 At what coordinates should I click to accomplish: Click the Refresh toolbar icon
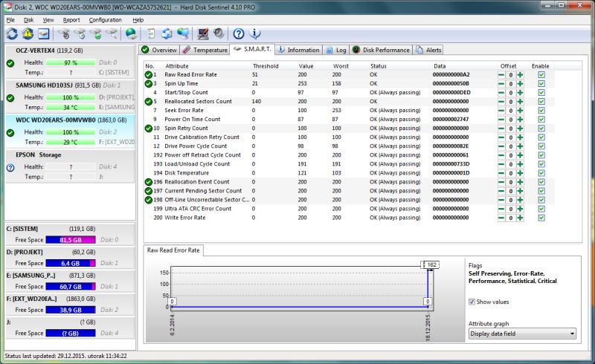click(12, 33)
